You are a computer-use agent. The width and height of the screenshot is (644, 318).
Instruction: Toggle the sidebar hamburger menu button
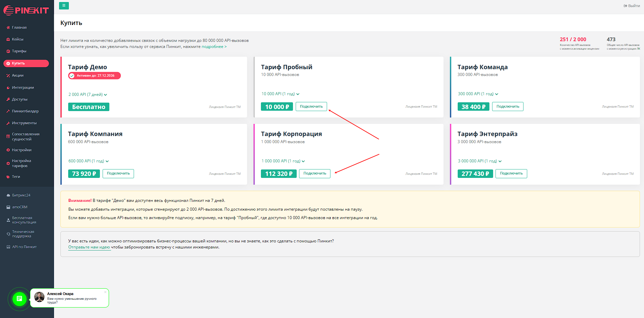[64, 6]
